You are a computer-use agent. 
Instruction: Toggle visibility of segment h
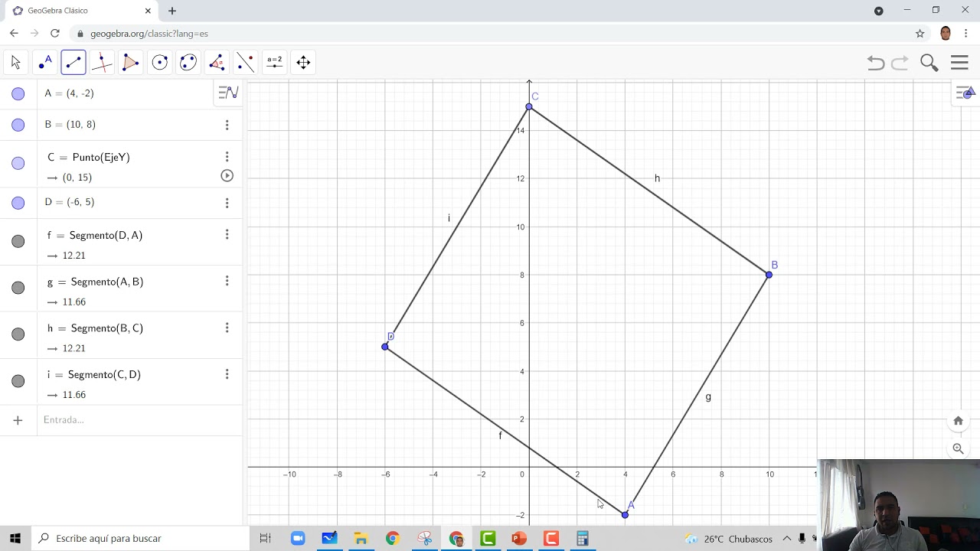pyautogui.click(x=18, y=334)
